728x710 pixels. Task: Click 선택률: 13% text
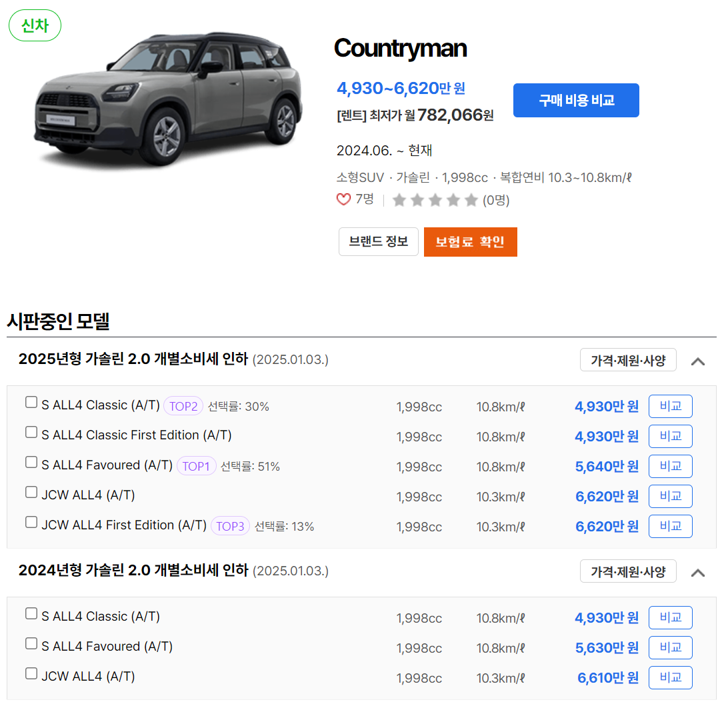(x=284, y=527)
